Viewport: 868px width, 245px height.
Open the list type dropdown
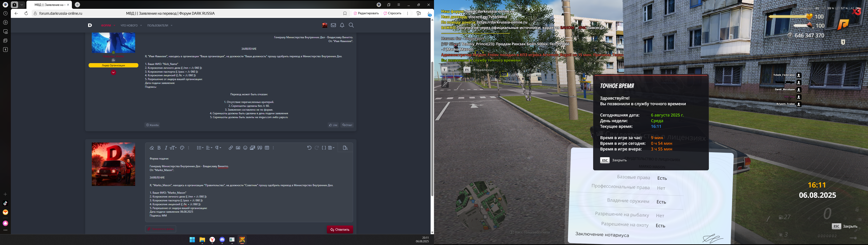point(200,148)
